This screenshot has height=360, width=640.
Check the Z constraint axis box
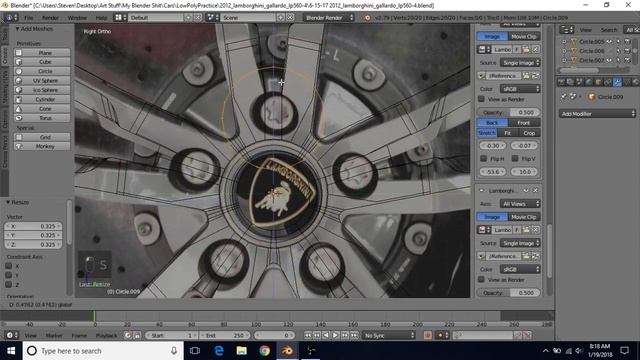click(9, 284)
